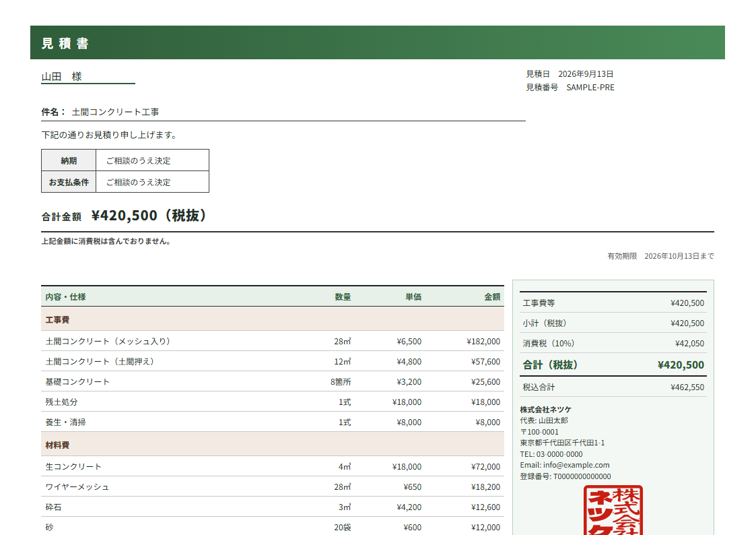The image size is (756, 535).
Task: Click the 小計（税抜） summary row
Action: 613,323
